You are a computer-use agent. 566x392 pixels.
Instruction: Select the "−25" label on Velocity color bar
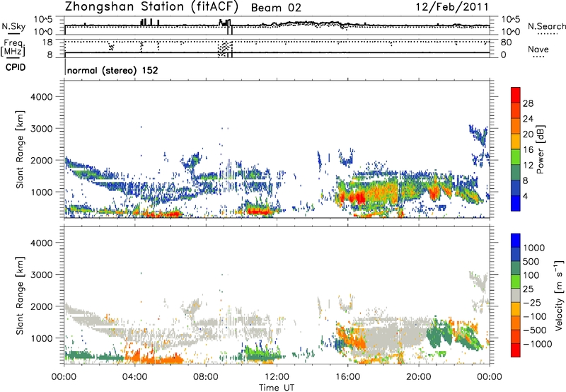[x=532, y=303]
